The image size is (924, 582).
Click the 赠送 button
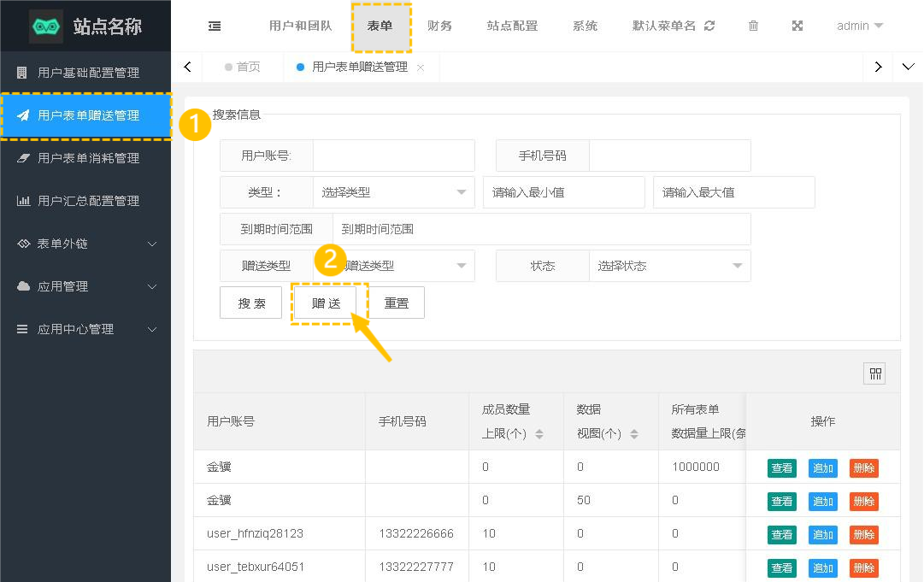pyautogui.click(x=326, y=303)
